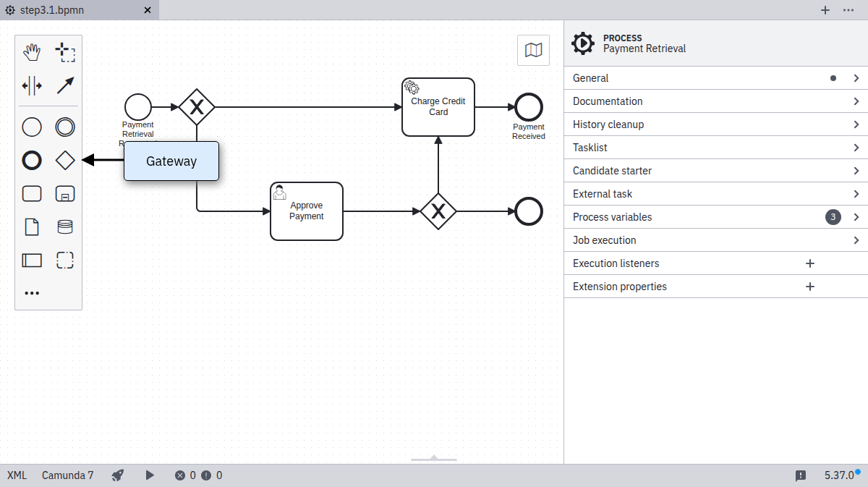The width and height of the screenshot is (868, 487).
Task: Select the Approve Payment user task
Action: point(307,211)
